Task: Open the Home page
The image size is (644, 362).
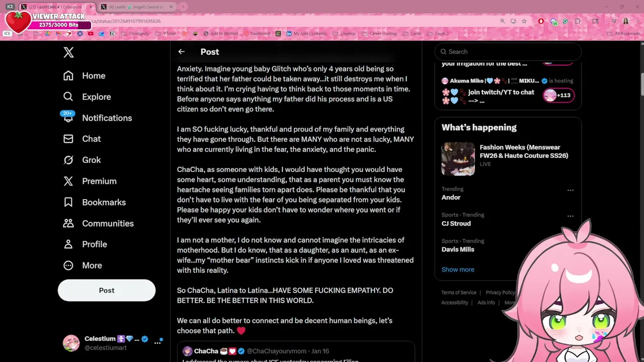Action: tap(85, 75)
